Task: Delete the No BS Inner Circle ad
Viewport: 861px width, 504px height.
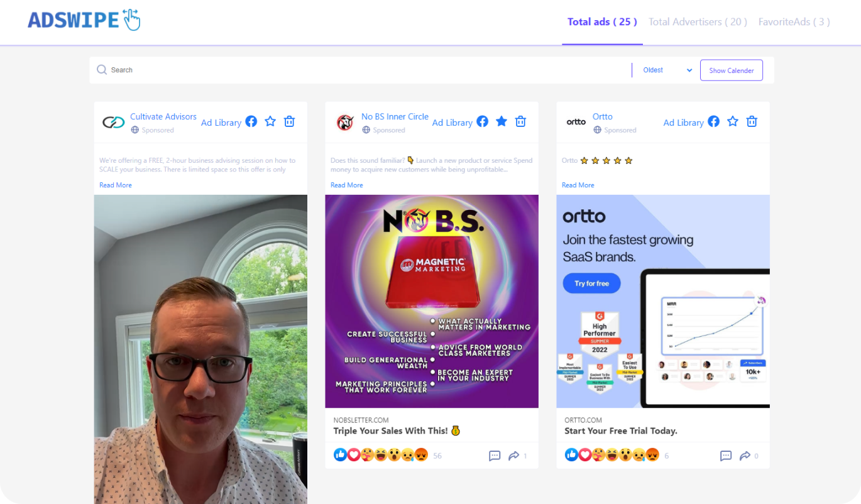Action: pyautogui.click(x=520, y=121)
